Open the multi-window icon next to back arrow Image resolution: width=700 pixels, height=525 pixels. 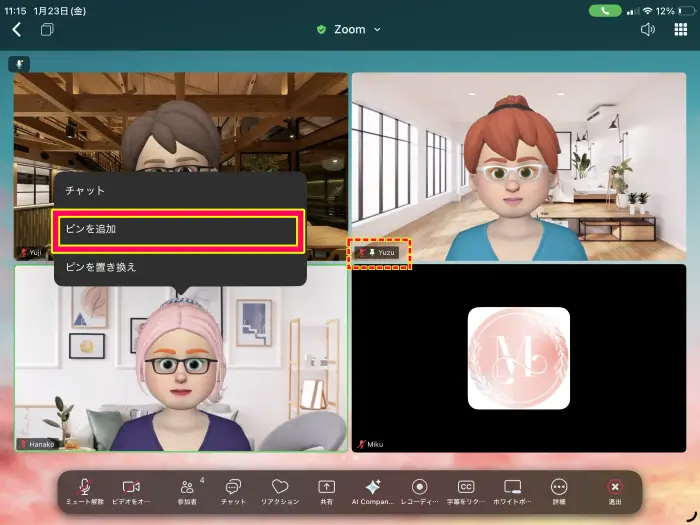[x=47, y=30]
